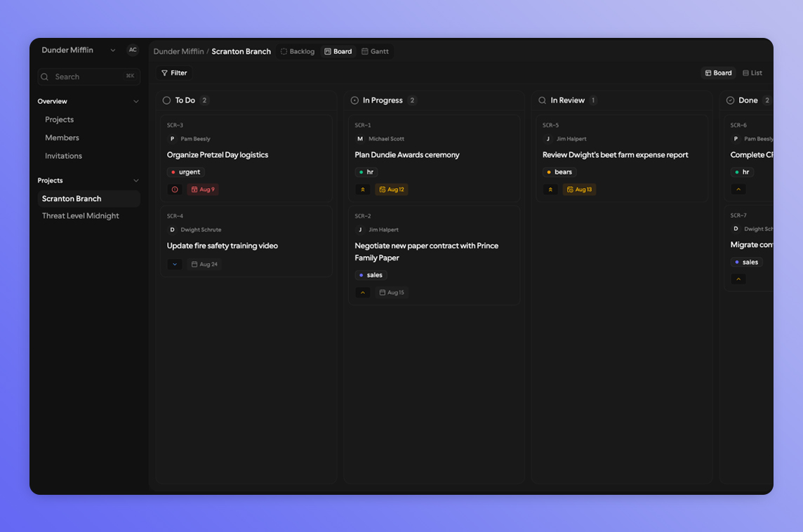Click the sales label on SCR-2
803x532 pixels.
click(x=371, y=275)
